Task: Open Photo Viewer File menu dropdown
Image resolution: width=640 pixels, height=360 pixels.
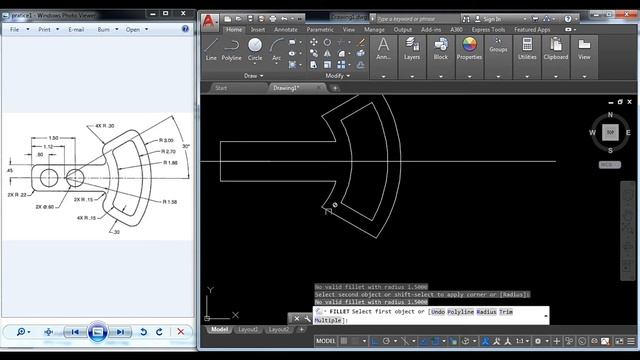Action: pyautogui.click(x=19, y=29)
